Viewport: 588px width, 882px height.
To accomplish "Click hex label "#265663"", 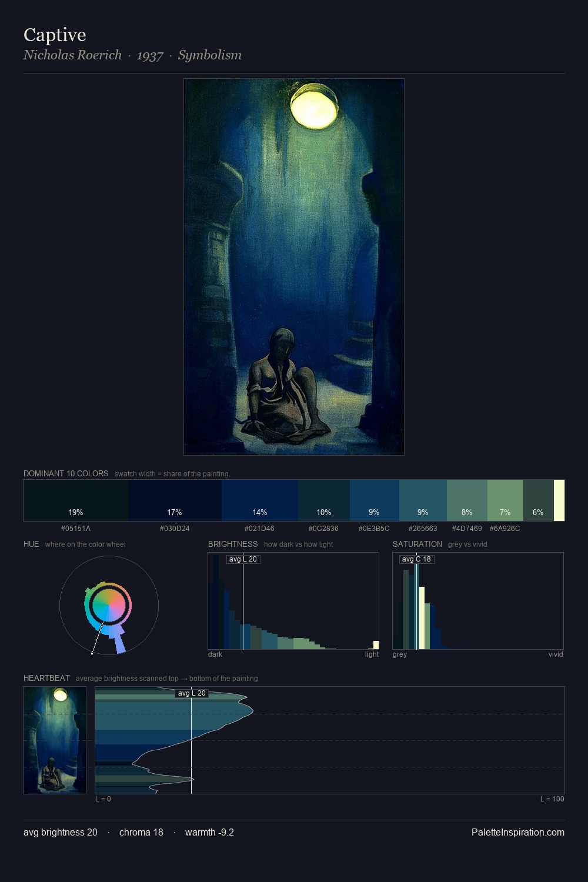I will [x=423, y=528].
